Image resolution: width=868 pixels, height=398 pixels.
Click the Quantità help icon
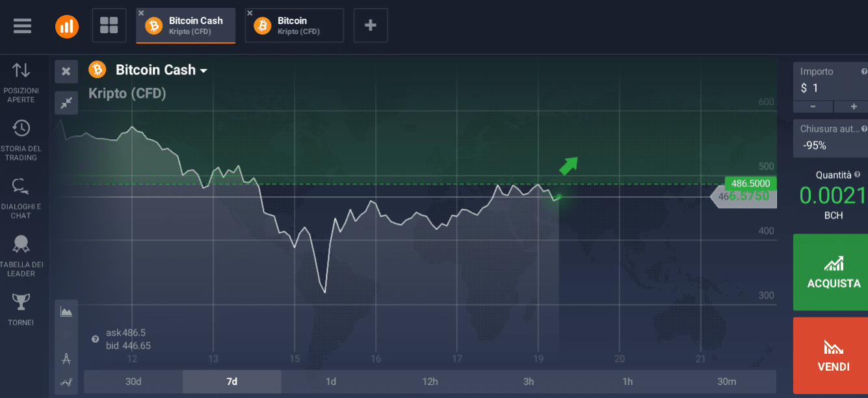(859, 174)
